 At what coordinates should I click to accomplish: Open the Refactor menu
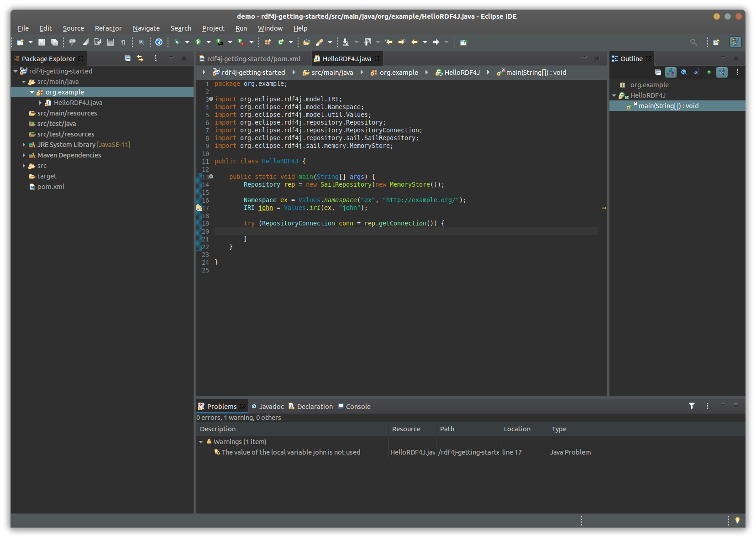pyautogui.click(x=108, y=28)
